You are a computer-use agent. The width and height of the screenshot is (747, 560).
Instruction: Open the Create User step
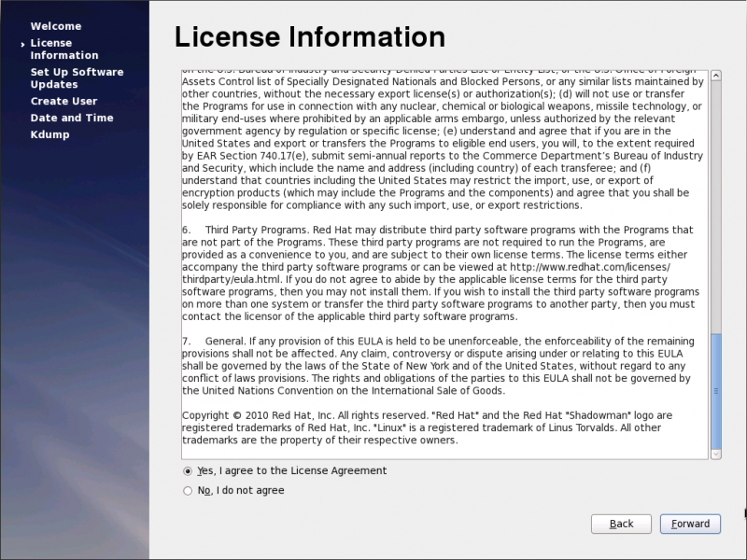pyautogui.click(x=63, y=101)
